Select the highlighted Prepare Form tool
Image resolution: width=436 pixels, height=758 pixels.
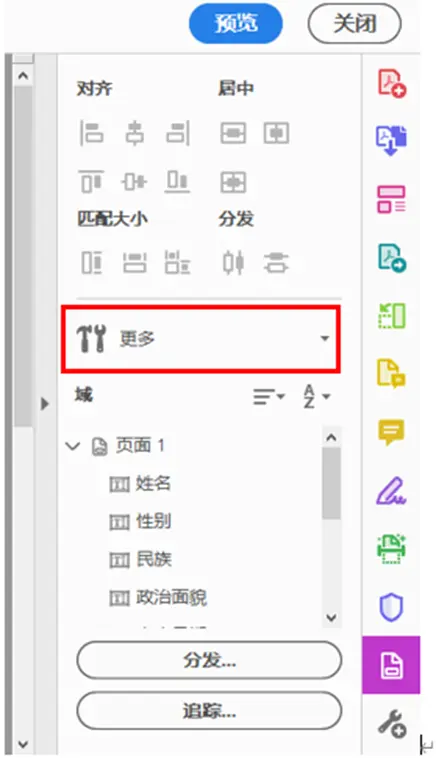[391, 665]
